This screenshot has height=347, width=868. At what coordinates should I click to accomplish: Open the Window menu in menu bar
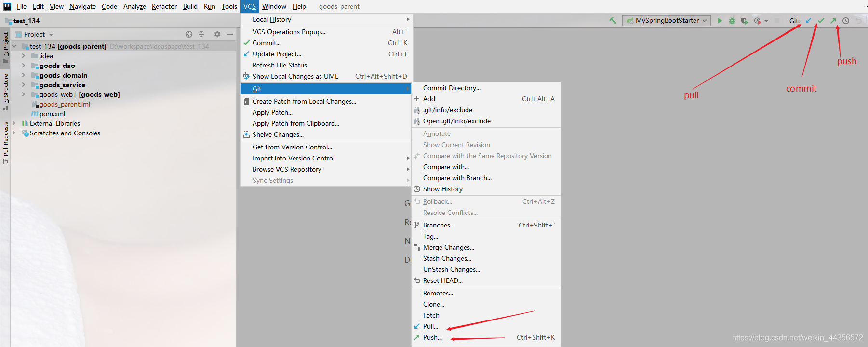click(274, 6)
